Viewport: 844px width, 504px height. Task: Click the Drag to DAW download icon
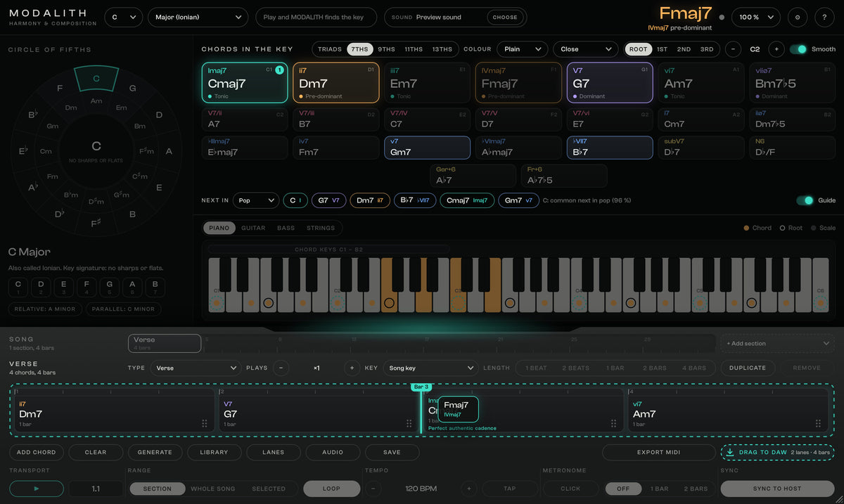point(730,452)
